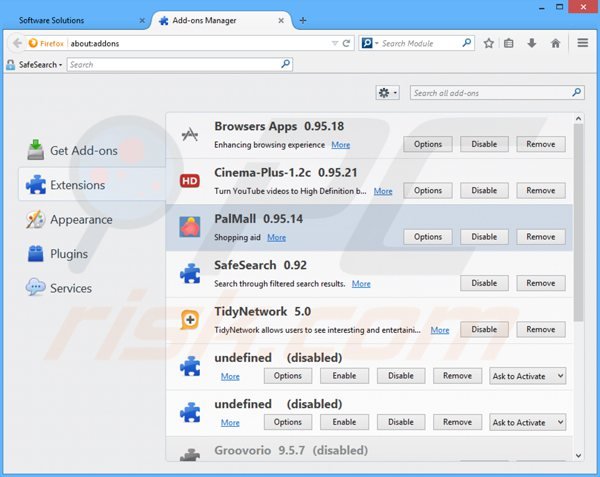600x477 pixels.
Task: Close the Add-ons Manager tab
Action: 281,20
